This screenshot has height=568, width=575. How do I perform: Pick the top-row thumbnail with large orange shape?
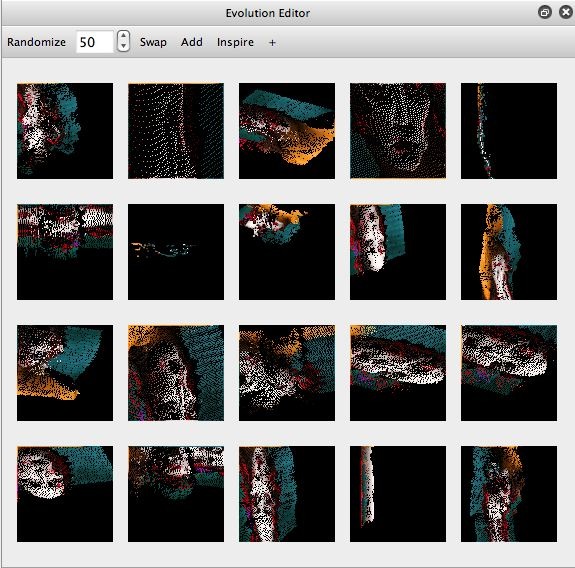click(287, 131)
